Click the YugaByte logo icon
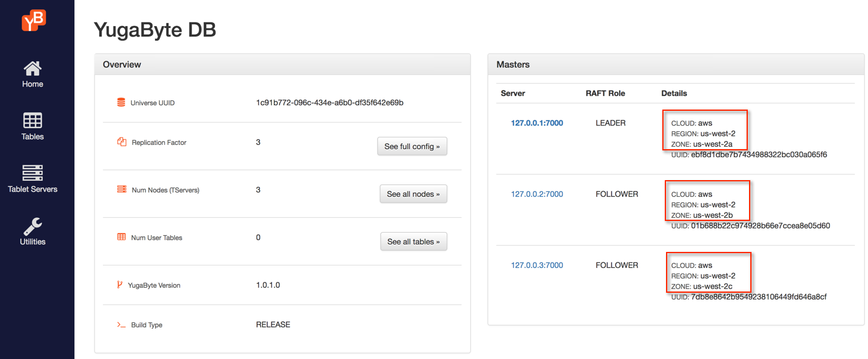This screenshot has height=359, width=868. pyautogui.click(x=33, y=20)
